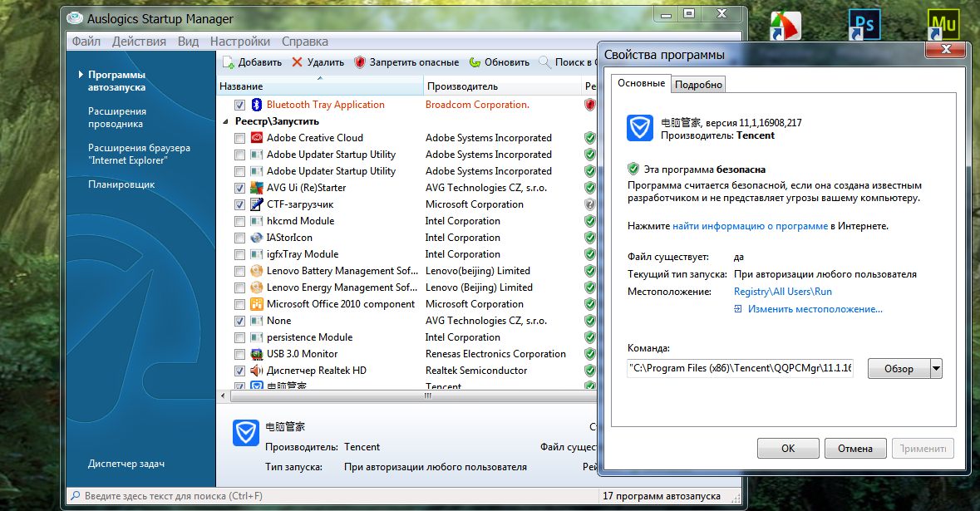Image resolution: width=980 pixels, height=511 pixels.
Task: Click red danger shield of Bluetooth row
Action: pos(589,105)
